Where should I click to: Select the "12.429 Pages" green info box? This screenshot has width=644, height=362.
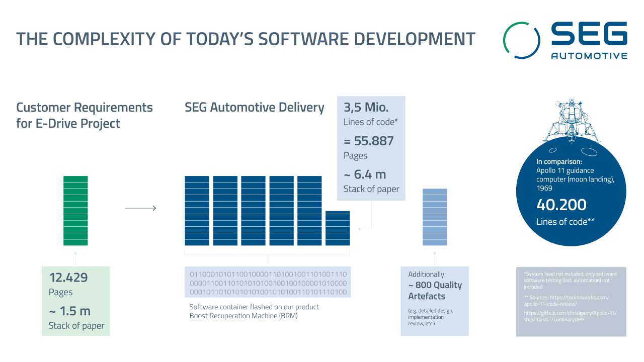pyautogui.click(x=75, y=301)
